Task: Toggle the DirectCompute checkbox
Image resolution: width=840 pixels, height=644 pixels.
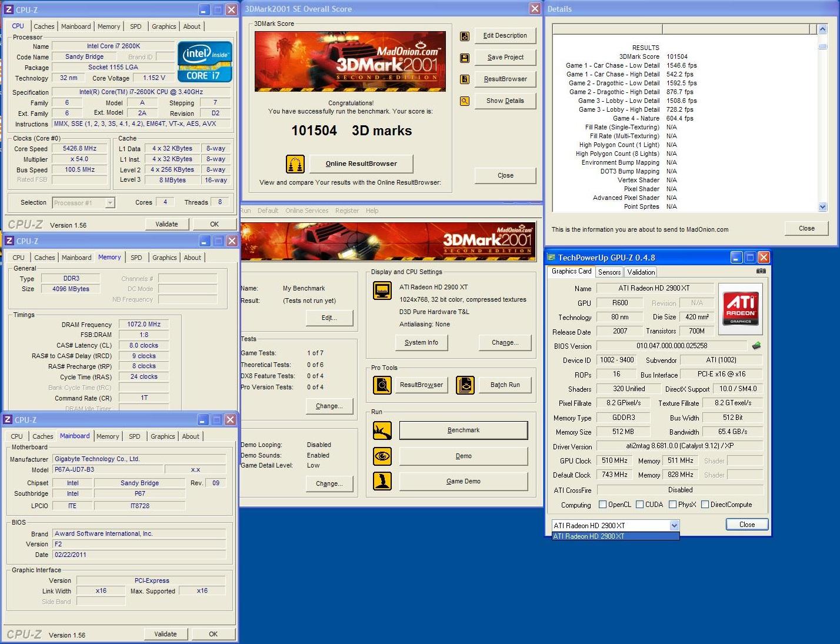Action: (x=705, y=505)
